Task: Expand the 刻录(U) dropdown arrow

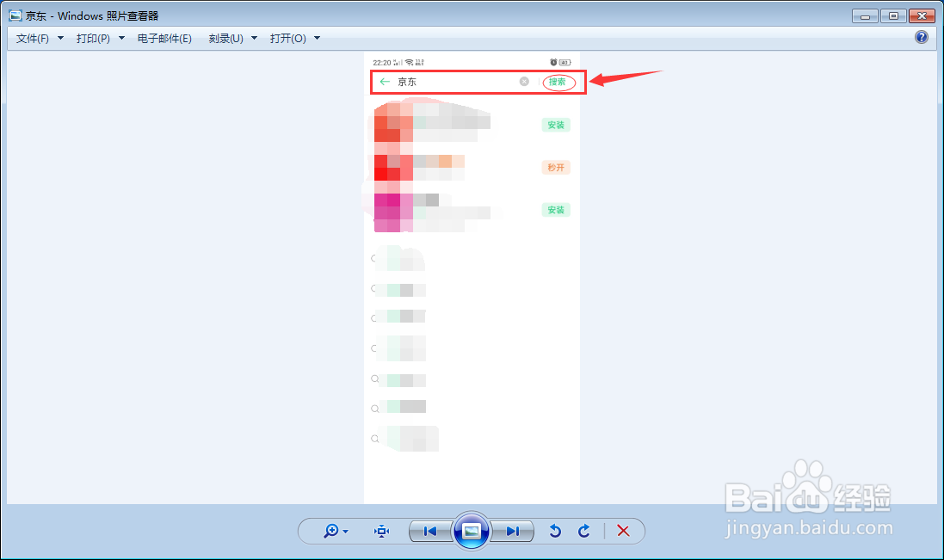Action: 254,38
